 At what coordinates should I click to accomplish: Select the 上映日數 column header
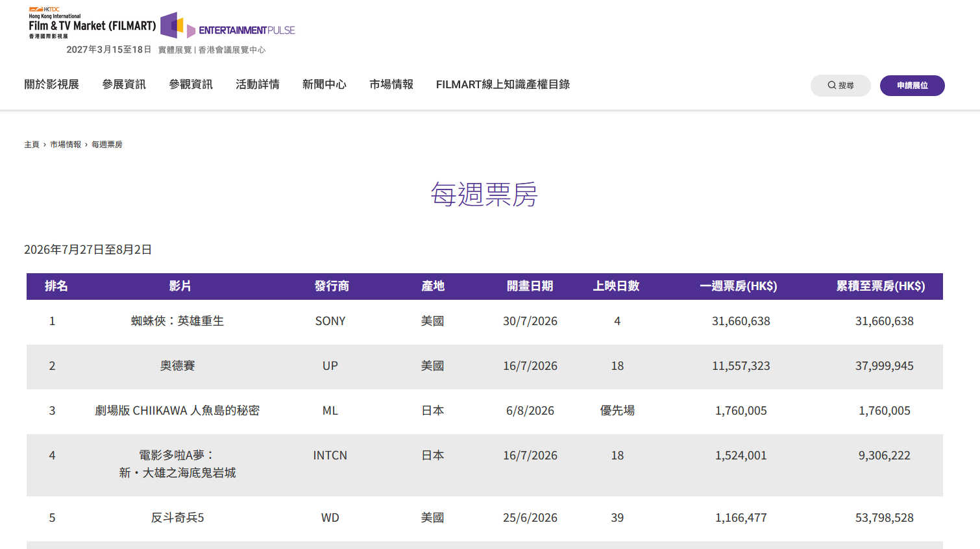pos(616,286)
